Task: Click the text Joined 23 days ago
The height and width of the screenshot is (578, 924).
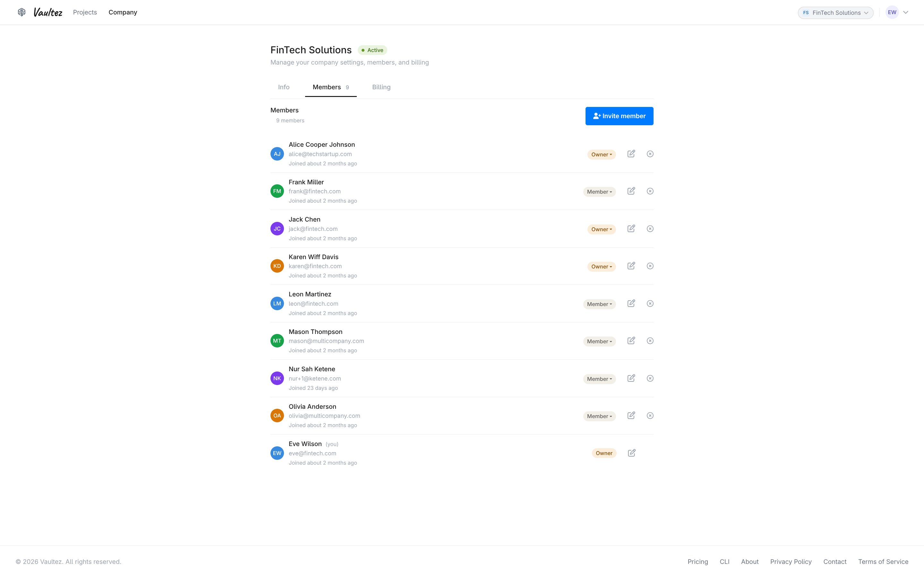Action: (x=313, y=388)
